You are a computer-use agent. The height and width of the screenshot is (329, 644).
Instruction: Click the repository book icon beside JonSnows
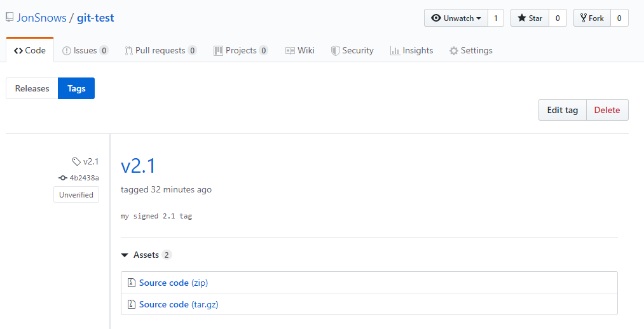click(x=10, y=18)
